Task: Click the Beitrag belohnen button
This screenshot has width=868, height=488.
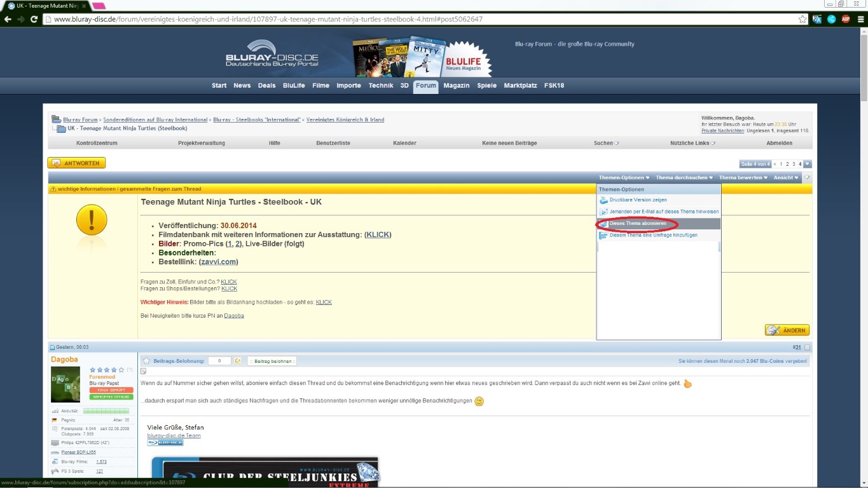Action: coord(272,361)
